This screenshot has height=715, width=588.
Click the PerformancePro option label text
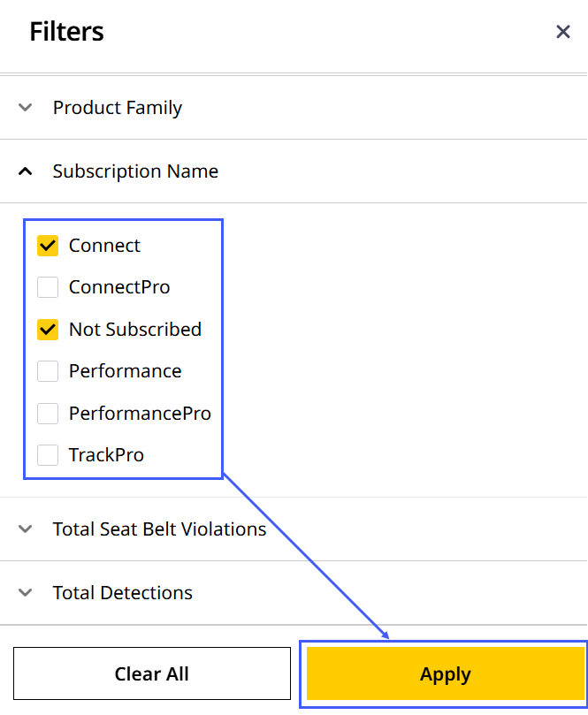click(x=140, y=413)
